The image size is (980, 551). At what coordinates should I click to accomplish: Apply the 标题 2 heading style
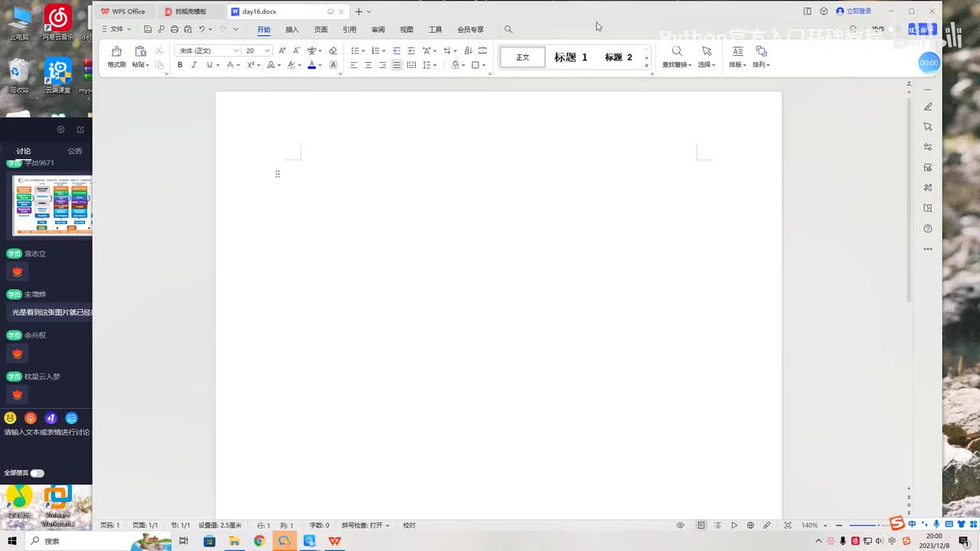pyautogui.click(x=619, y=57)
